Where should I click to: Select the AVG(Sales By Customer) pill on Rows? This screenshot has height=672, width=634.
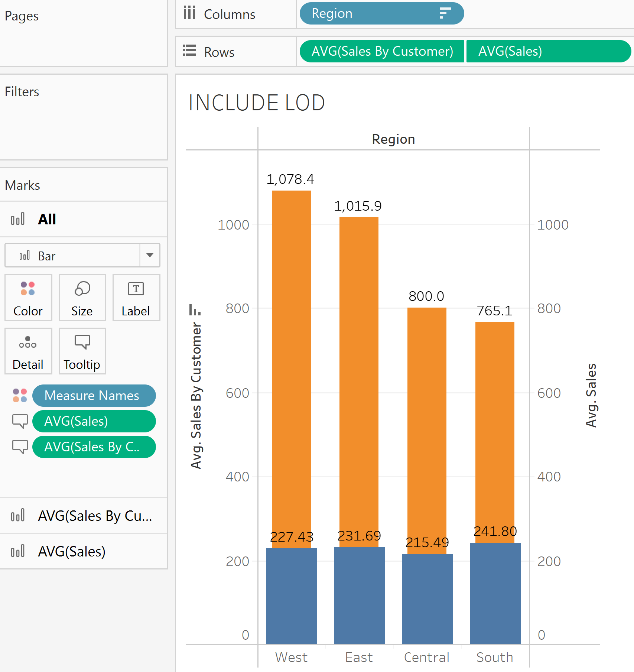point(382,51)
